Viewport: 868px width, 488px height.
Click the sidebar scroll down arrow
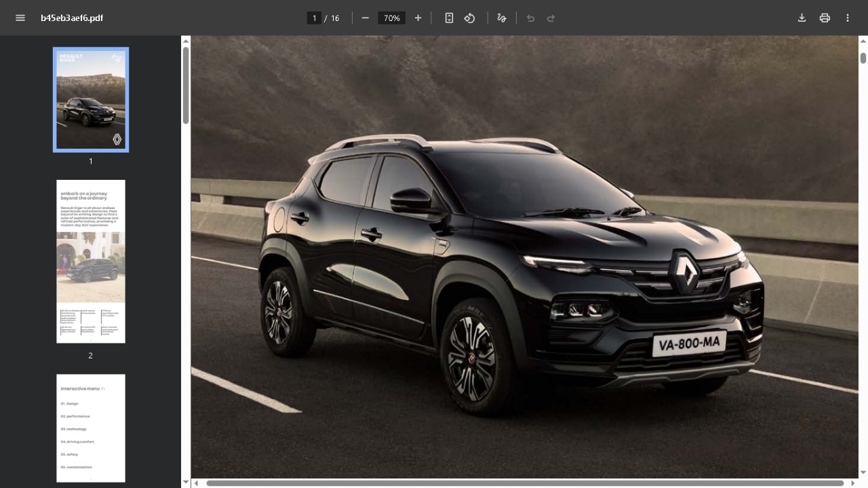pos(186,482)
